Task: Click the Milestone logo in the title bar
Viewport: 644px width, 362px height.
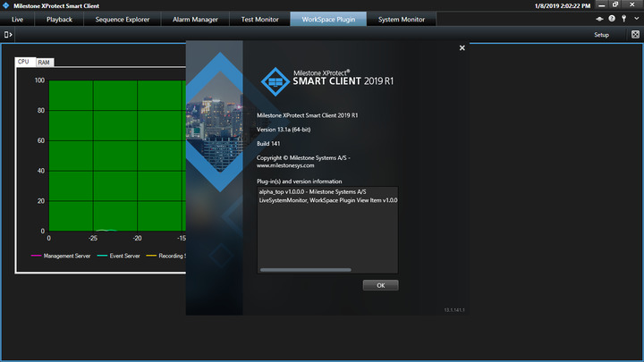Action: pyautogui.click(x=5, y=5)
